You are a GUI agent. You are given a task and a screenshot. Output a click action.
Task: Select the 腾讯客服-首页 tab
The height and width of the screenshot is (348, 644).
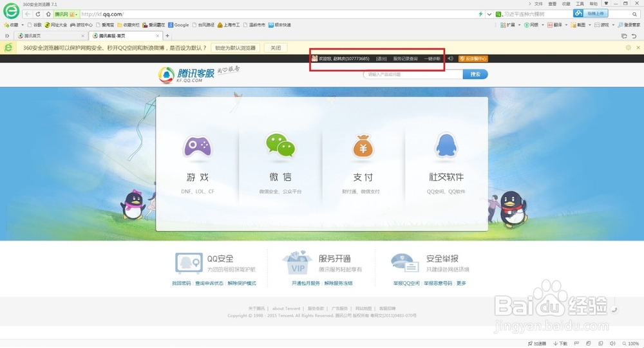coord(125,36)
